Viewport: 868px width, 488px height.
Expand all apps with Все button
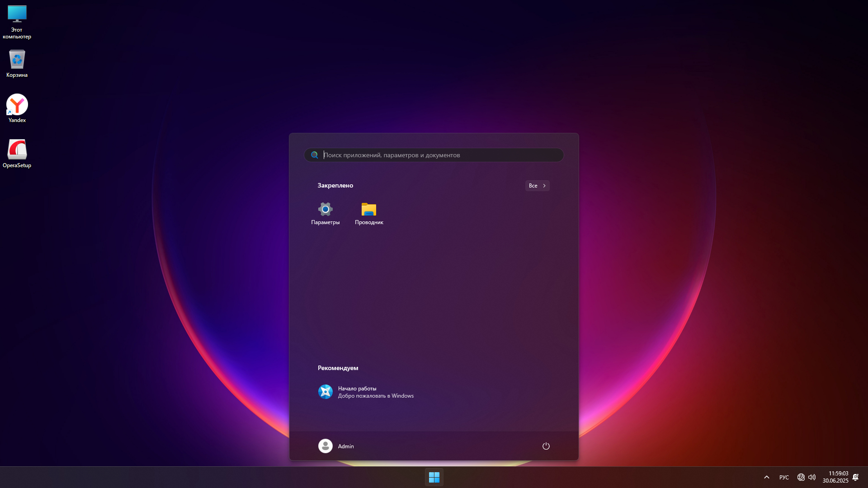tap(537, 186)
